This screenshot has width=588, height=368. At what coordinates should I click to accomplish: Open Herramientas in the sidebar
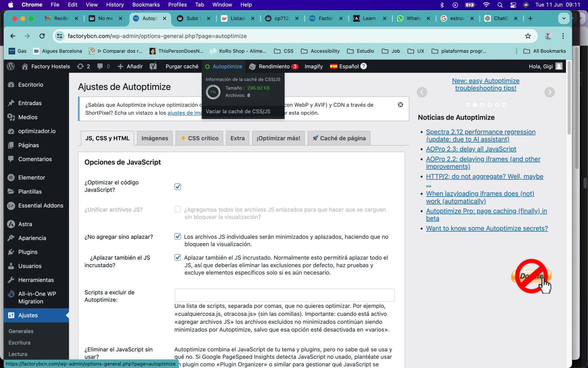tap(36, 280)
